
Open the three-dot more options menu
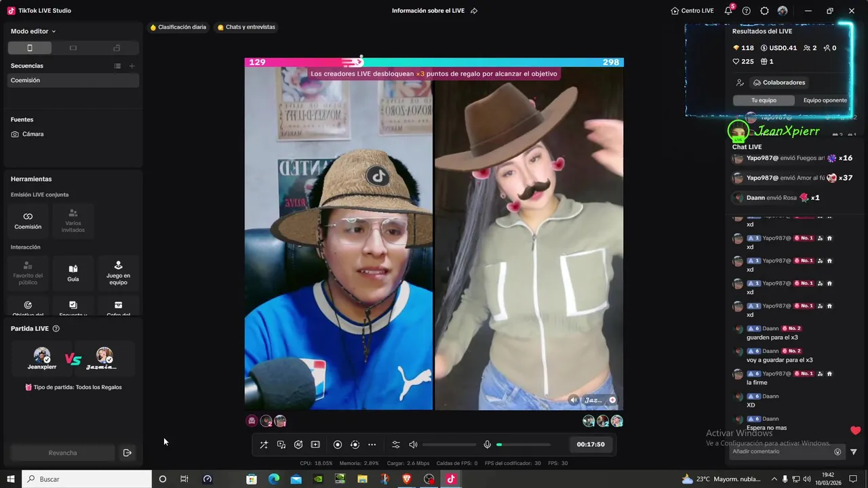372,445
